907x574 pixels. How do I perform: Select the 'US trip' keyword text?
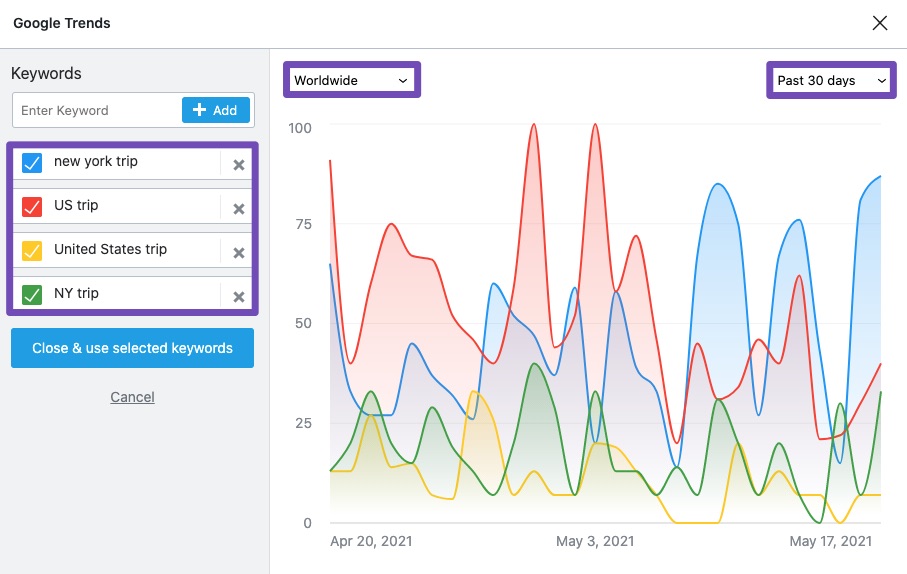76,205
